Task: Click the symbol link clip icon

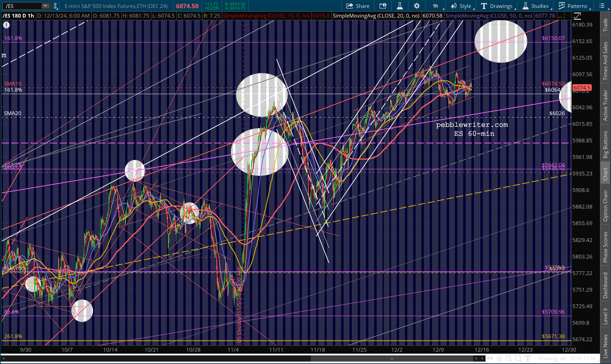Action: (x=55, y=6)
